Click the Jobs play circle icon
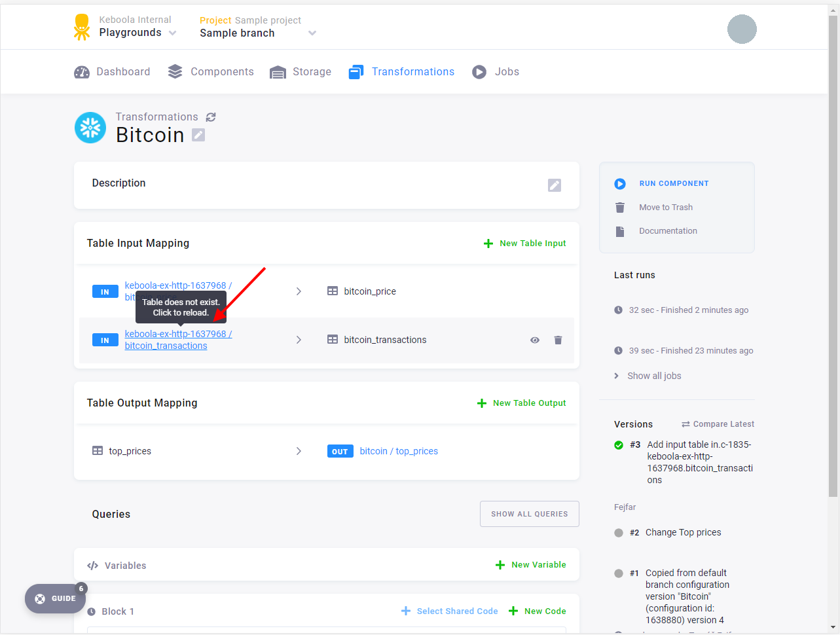 pyautogui.click(x=479, y=72)
